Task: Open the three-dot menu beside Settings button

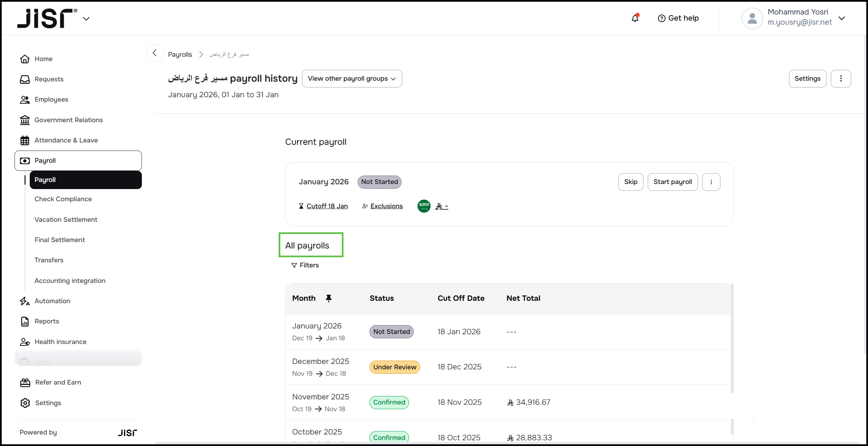Action: [840, 78]
